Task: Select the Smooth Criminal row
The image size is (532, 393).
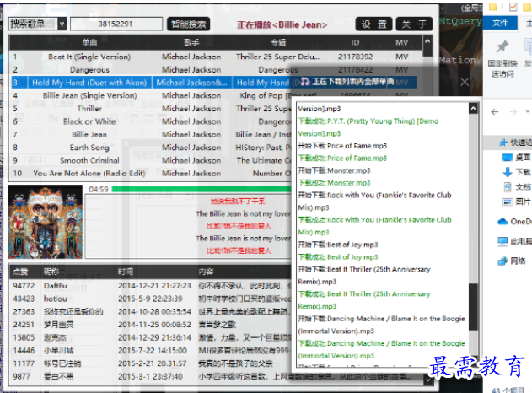Action: click(149, 160)
